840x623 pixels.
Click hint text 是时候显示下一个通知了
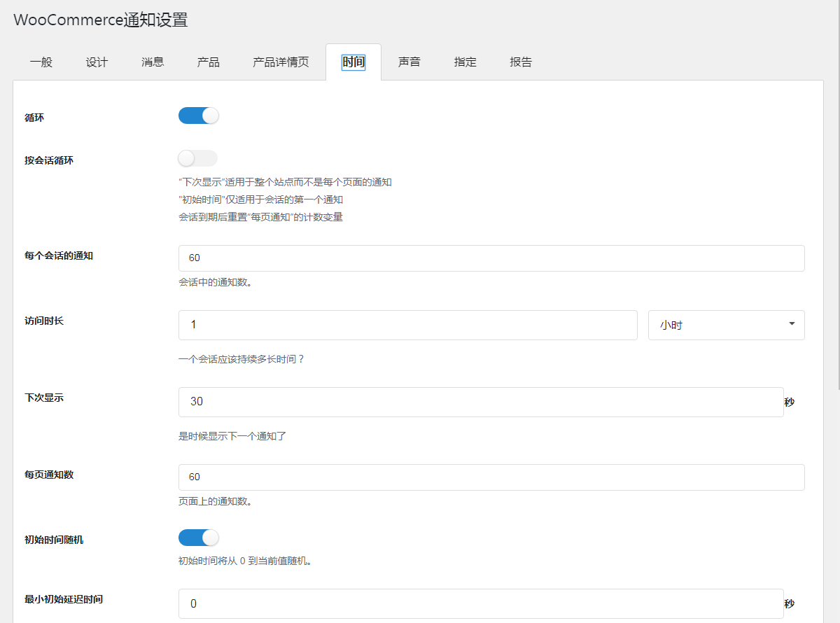click(232, 436)
